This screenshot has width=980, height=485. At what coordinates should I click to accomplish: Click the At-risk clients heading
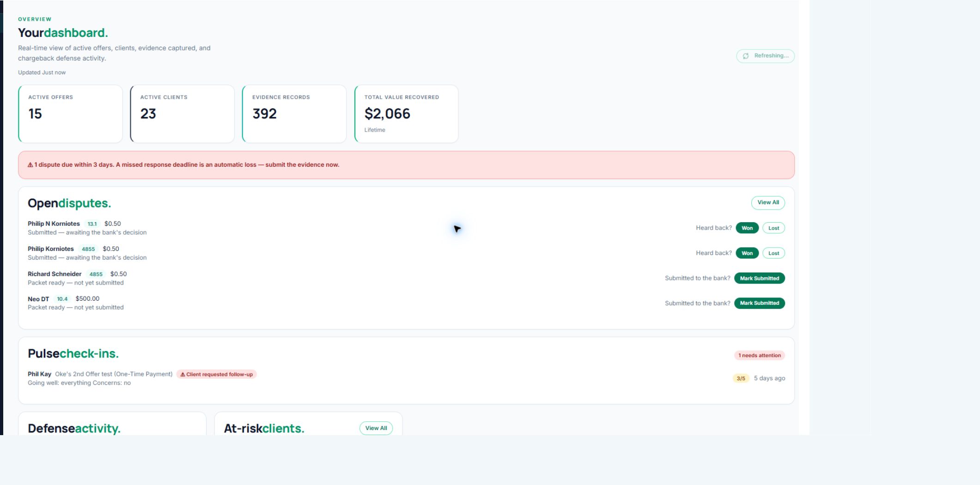pos(264,428)
